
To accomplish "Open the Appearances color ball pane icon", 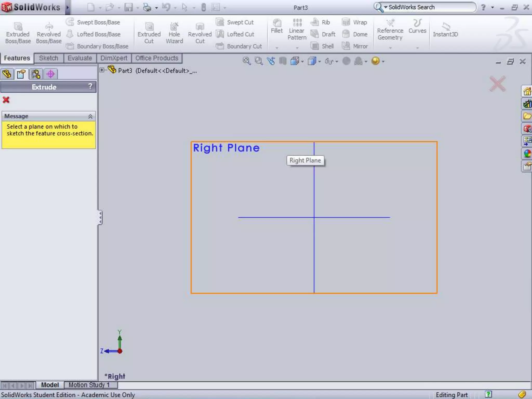I will click(x=527, y=154).
